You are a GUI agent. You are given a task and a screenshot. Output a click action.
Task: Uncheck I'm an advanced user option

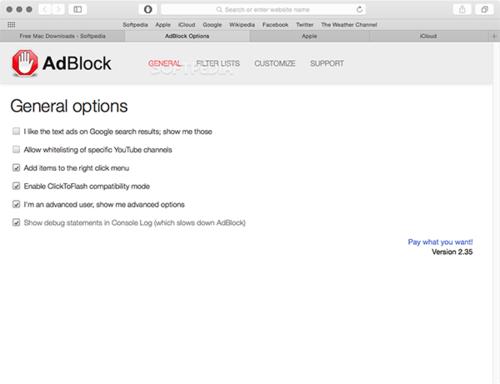coord(16,204)
